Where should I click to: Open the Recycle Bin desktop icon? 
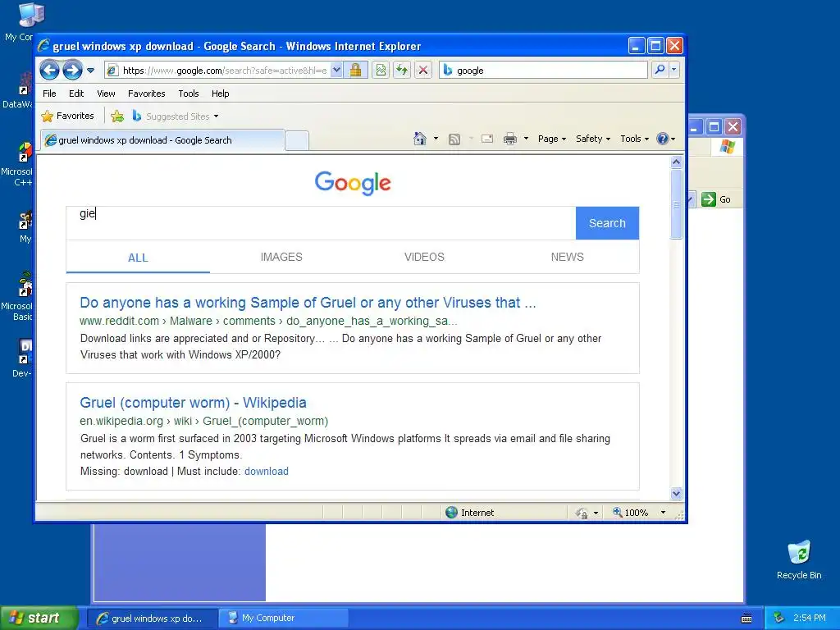click(x=799, y=559)
